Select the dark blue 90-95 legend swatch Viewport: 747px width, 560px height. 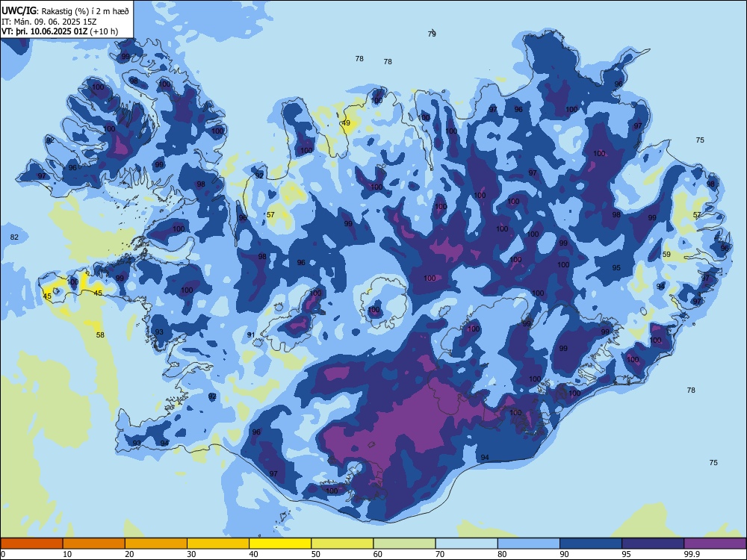pyautogui.click(x=591, y=544)
